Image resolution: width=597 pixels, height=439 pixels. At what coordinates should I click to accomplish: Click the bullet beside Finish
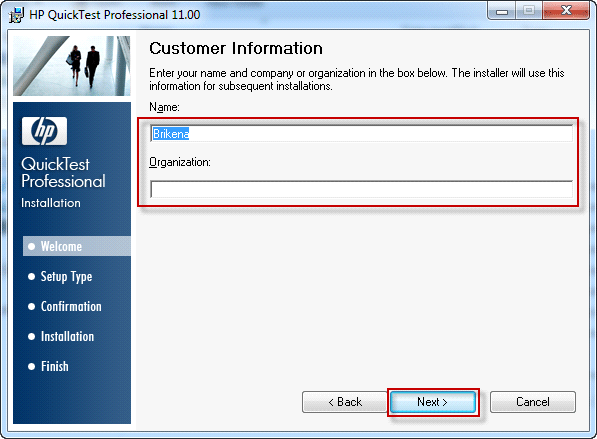[x=32, y=367]
